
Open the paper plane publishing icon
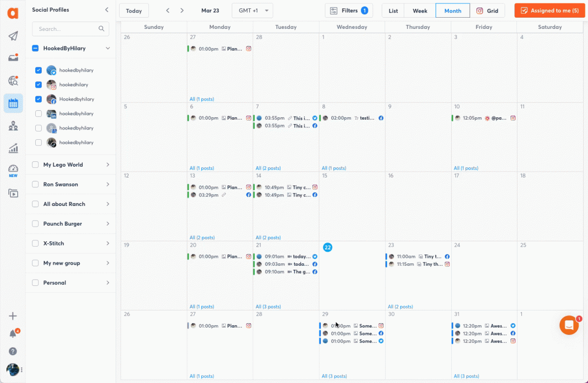13,36
